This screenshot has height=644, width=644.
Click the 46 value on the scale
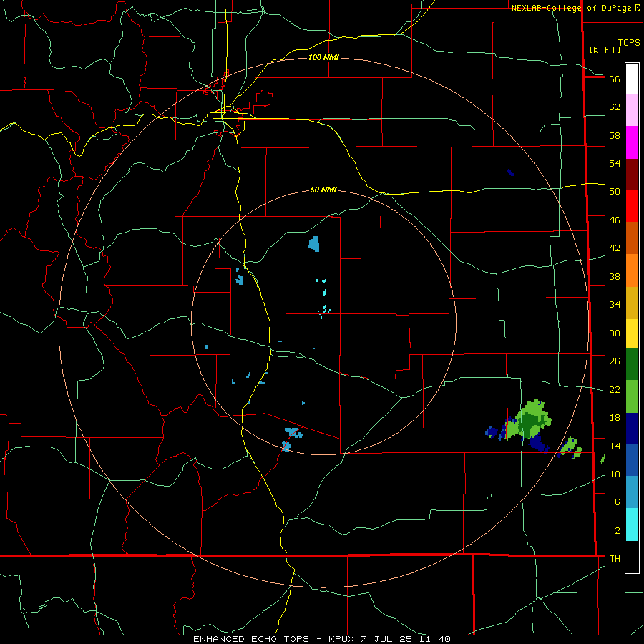click(x=615, y=220)
